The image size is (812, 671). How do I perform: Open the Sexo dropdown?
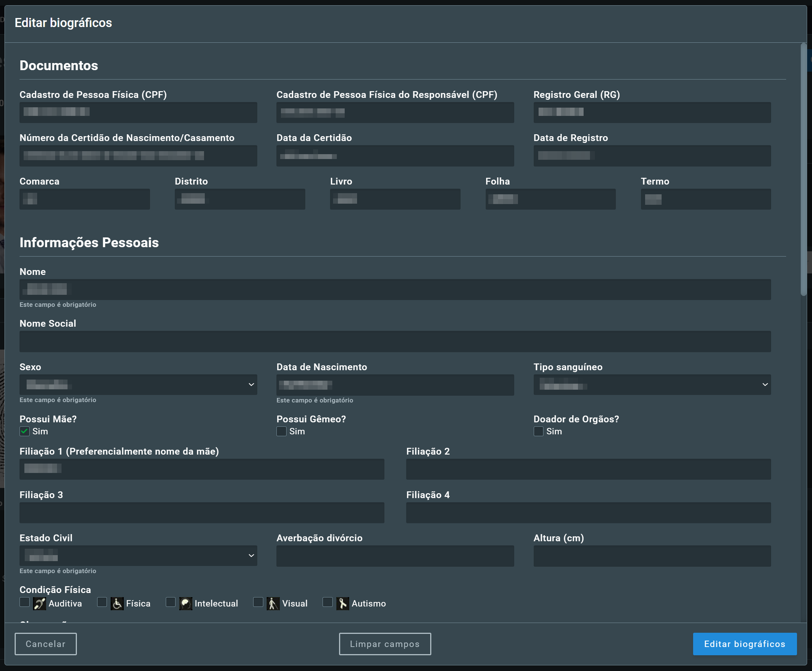[138, 384]
